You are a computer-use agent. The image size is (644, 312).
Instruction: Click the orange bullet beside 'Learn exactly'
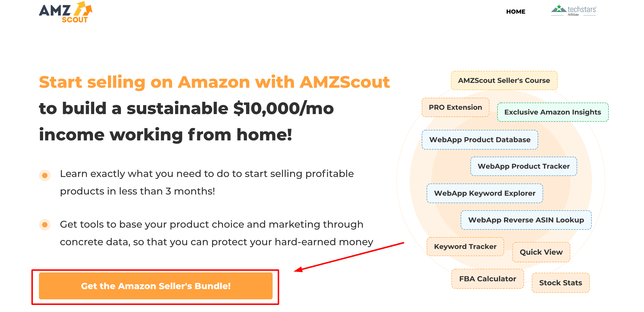click(x=45, y=175)
